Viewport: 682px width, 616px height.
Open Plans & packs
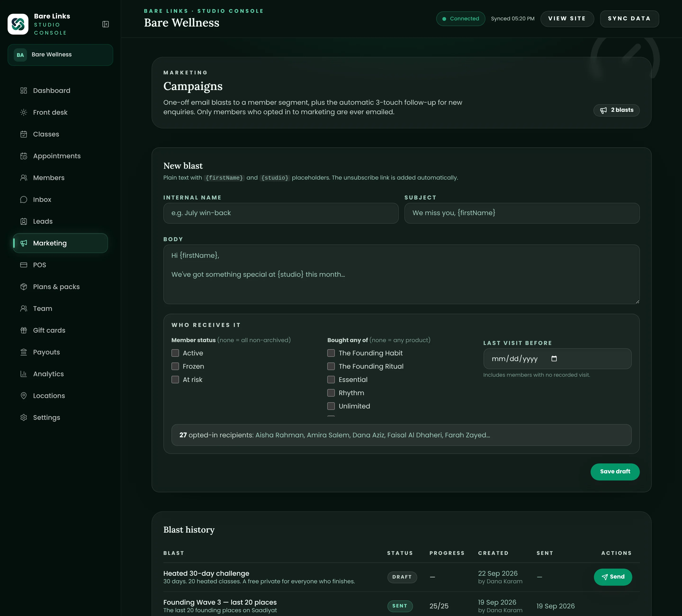point(60,287)
